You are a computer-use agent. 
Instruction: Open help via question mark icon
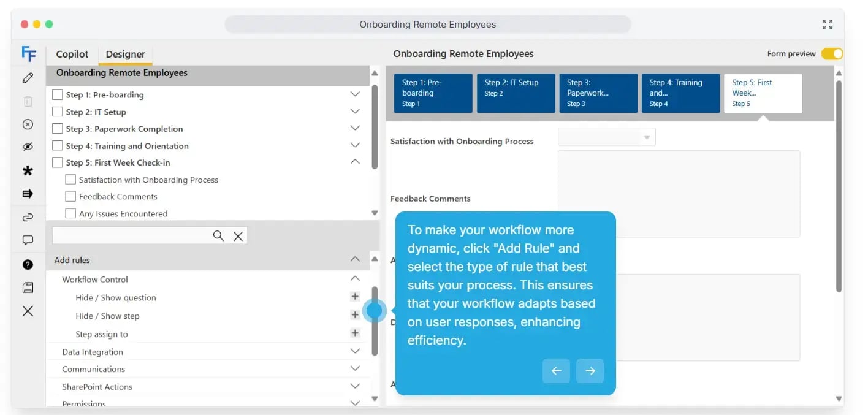pyautogui.click(x=28, y=265)
